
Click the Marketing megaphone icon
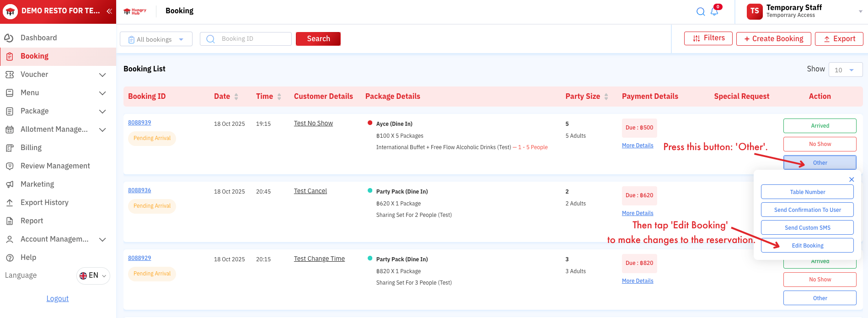click(9, 184)
